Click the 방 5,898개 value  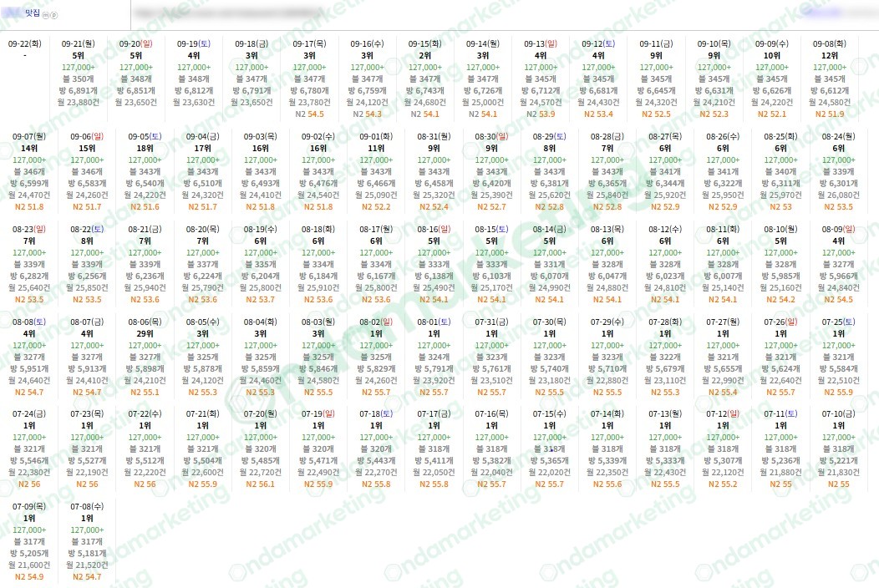[145, 369]
